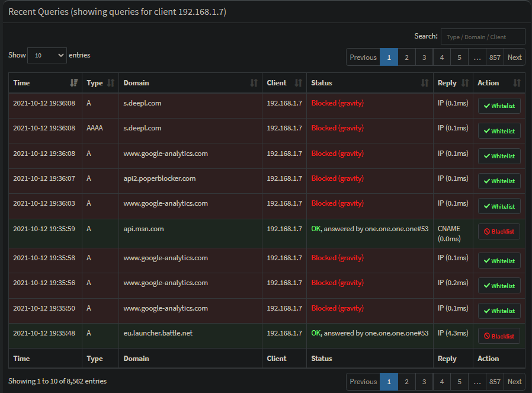
Task: Jump to page 857 in top pagination
Action: tap(495, 57)
